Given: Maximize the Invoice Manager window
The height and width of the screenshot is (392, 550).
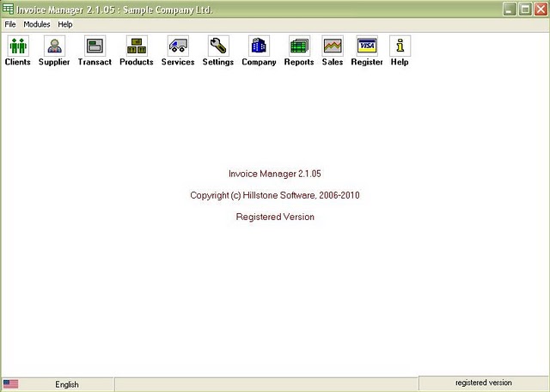Looking at the screenshot, I should point(525,9).
